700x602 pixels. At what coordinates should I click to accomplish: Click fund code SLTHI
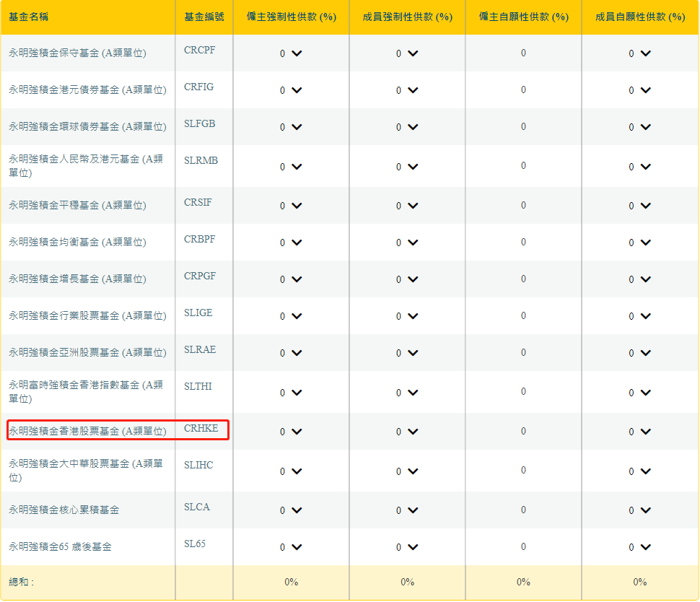198,386
